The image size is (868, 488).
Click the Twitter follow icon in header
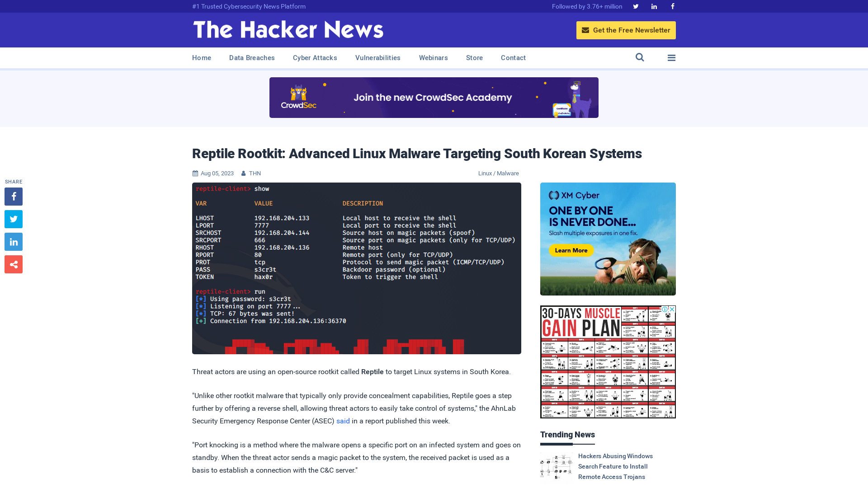636,6
